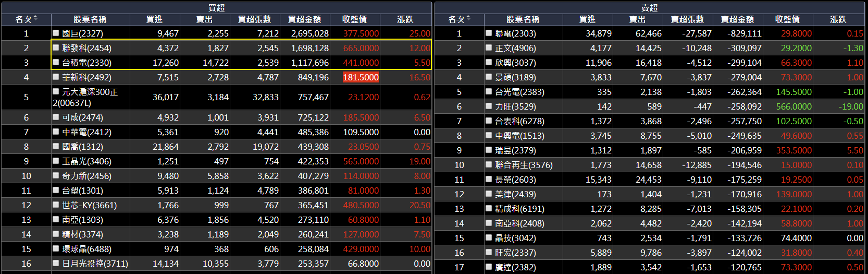Open stock 台塑(1301)
This screenshot has width=868, height=274.
[82, 190]
